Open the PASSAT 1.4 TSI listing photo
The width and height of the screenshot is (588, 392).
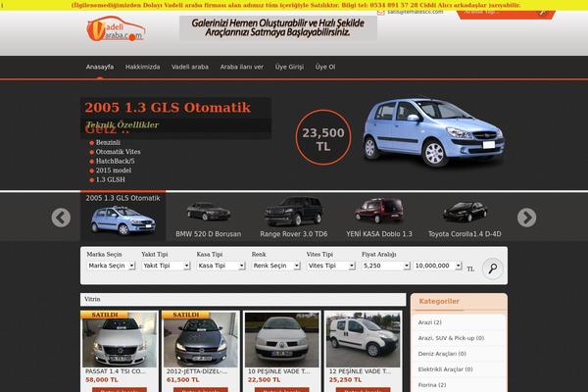[x=120, y=339]
